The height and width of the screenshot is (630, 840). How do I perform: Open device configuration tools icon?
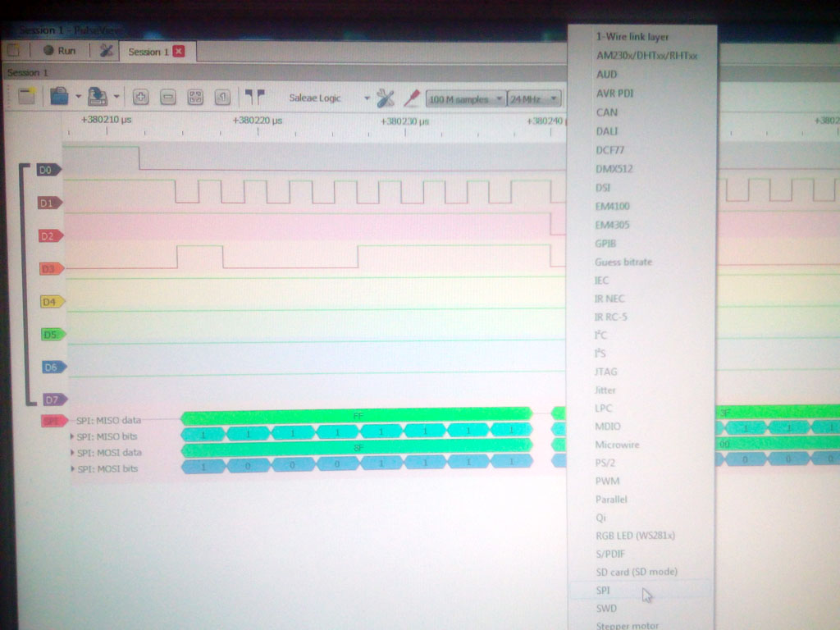[386, 98]
